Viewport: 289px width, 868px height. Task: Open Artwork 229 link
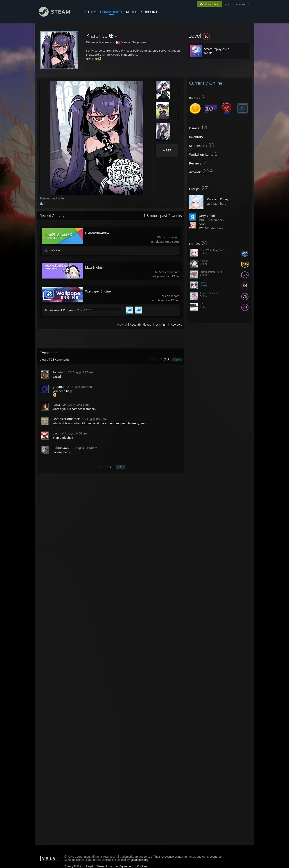click(x=201, y=171)
